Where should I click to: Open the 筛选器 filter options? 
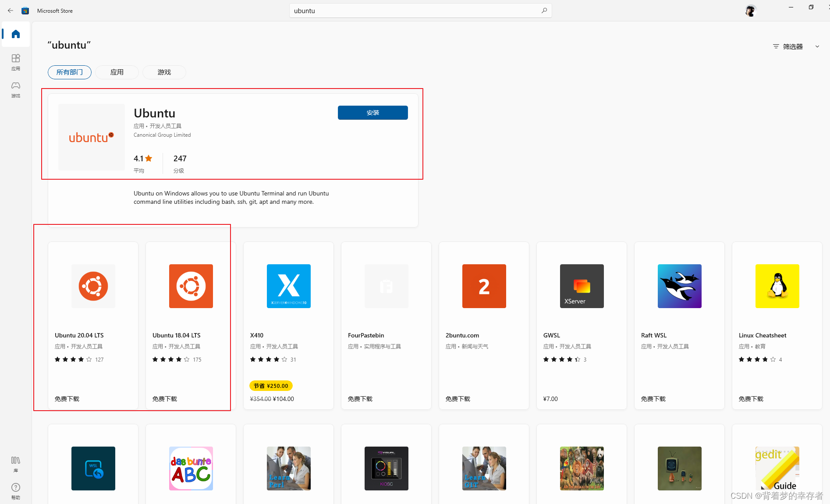788,46
